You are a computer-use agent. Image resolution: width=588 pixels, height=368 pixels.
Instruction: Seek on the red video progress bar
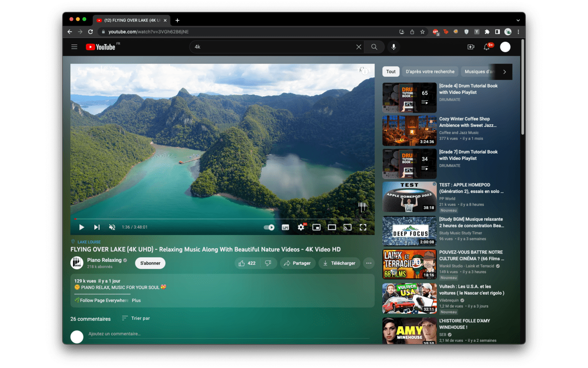(x=222, y=219)
